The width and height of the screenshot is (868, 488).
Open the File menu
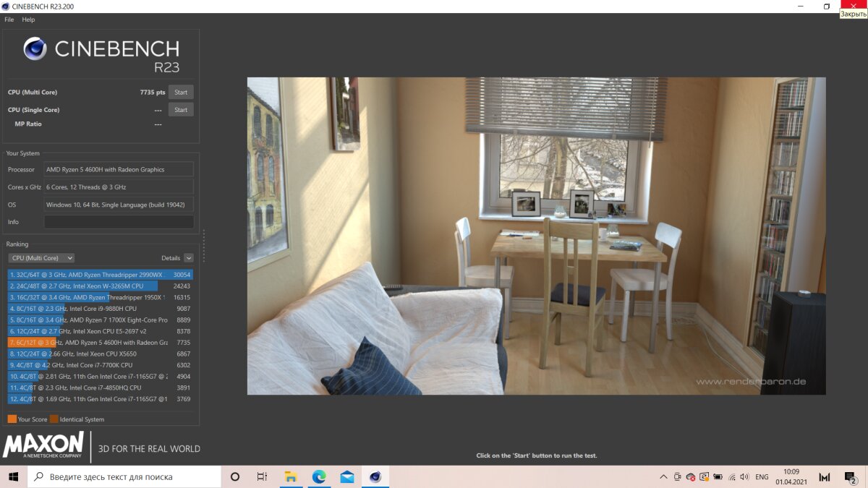click(x=9, y=20)
